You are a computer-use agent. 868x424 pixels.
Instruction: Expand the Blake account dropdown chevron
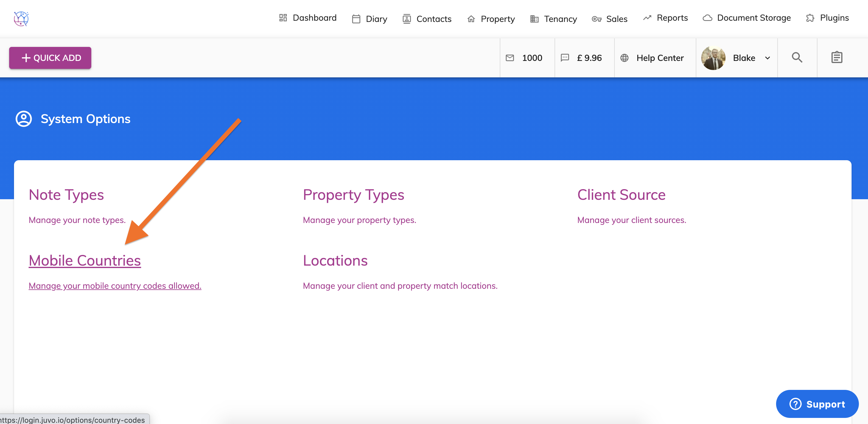click(767, 58)
